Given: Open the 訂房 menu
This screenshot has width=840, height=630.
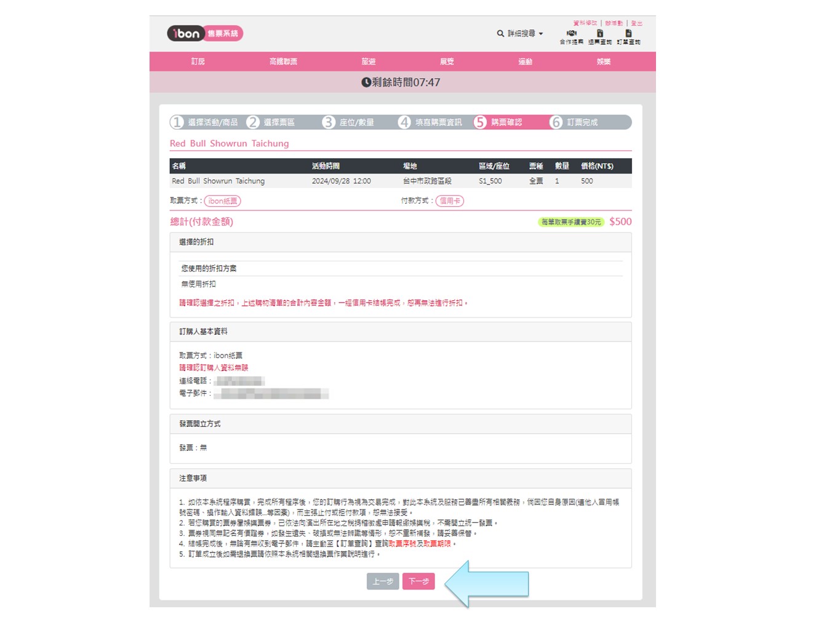Looking at the screenshot, I should tap(198, 62).
